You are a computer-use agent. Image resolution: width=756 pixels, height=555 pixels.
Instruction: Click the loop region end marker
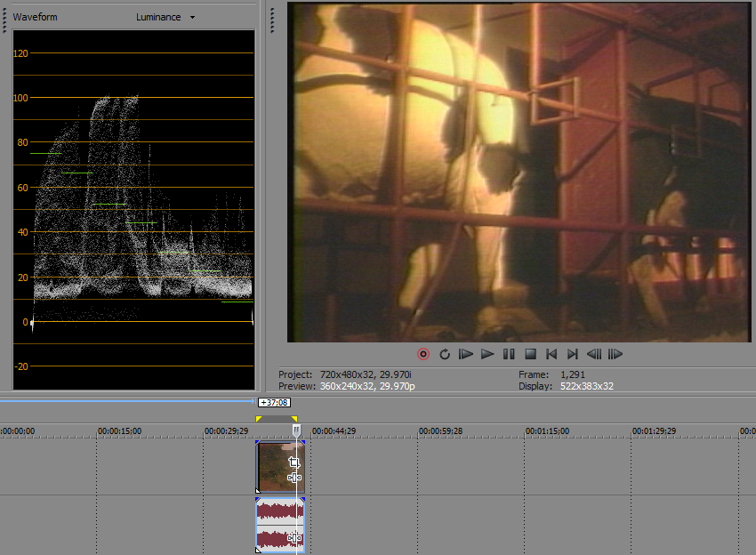tap(294, 419)
